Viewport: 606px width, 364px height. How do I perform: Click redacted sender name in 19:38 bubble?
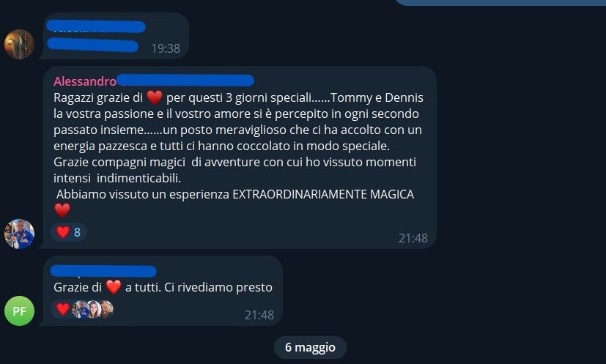click(x=95, y=26)
